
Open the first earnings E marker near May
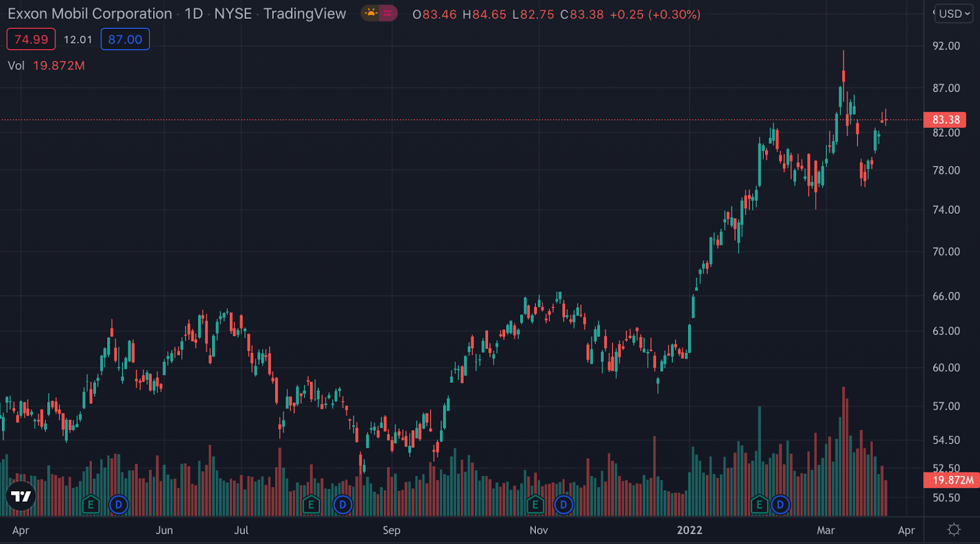click(91, 505)
